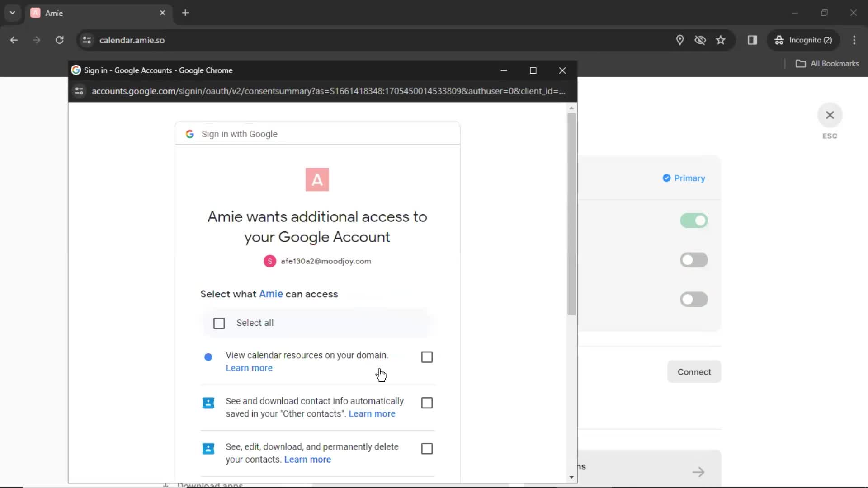Enable the third calendar sync toggle
Viewport: 868px width, 488px height.
tap(694, 299)
